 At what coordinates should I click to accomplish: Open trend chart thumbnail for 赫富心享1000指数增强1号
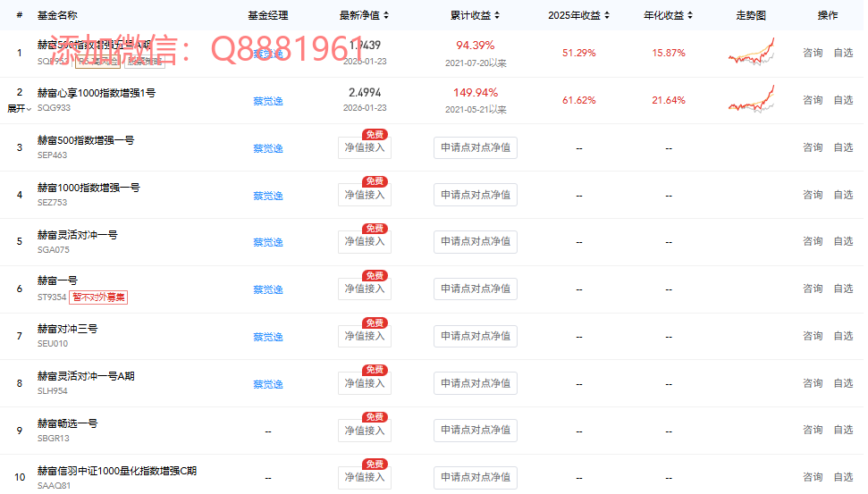(x=751, y=99)
